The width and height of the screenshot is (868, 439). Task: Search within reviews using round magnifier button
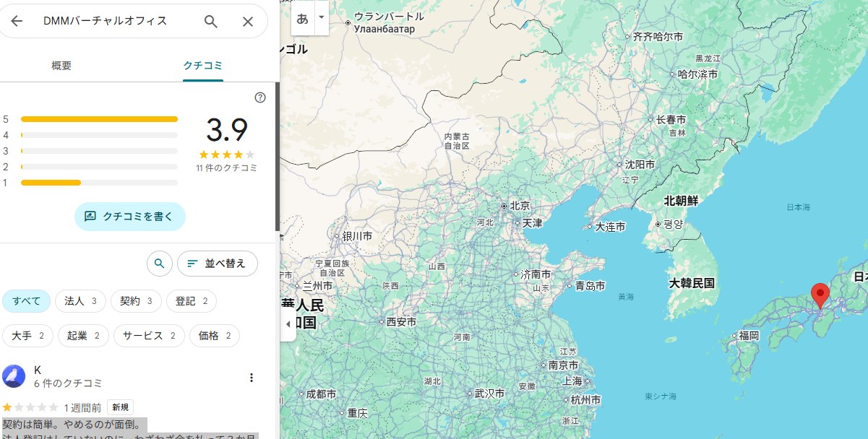pos(160,264)
